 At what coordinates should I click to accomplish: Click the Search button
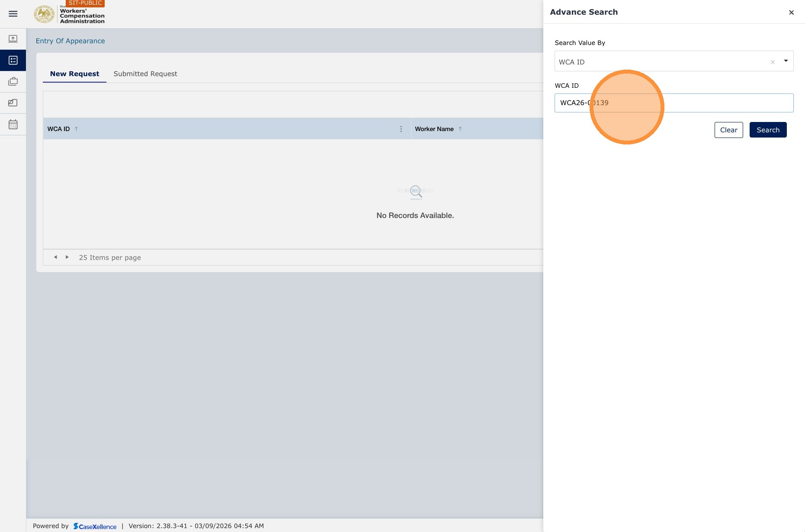coord(768,130)
